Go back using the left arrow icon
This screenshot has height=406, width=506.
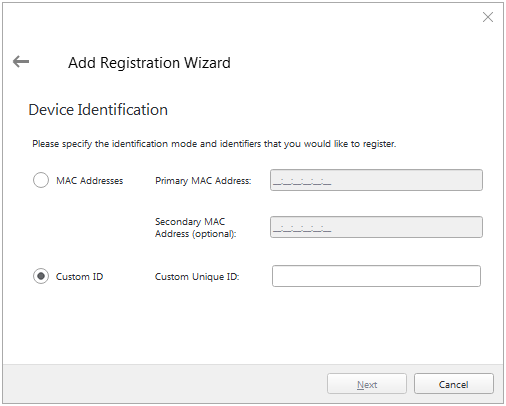click(21, 62)
